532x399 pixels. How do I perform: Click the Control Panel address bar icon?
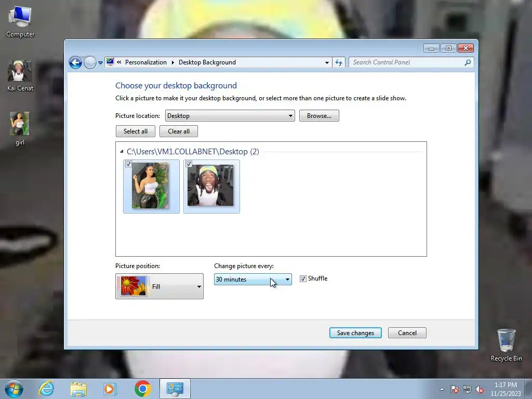click(x=110, y=62)
